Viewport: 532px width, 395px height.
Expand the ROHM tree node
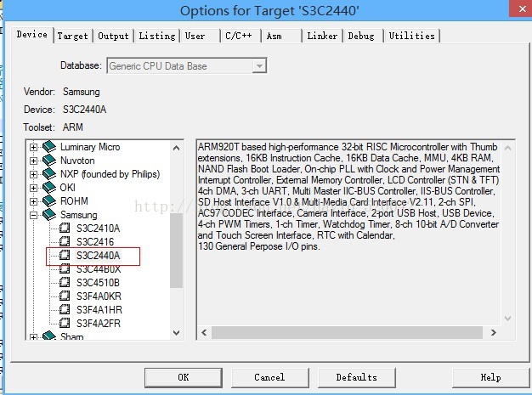pyautogui.click(x=33, y=201)
